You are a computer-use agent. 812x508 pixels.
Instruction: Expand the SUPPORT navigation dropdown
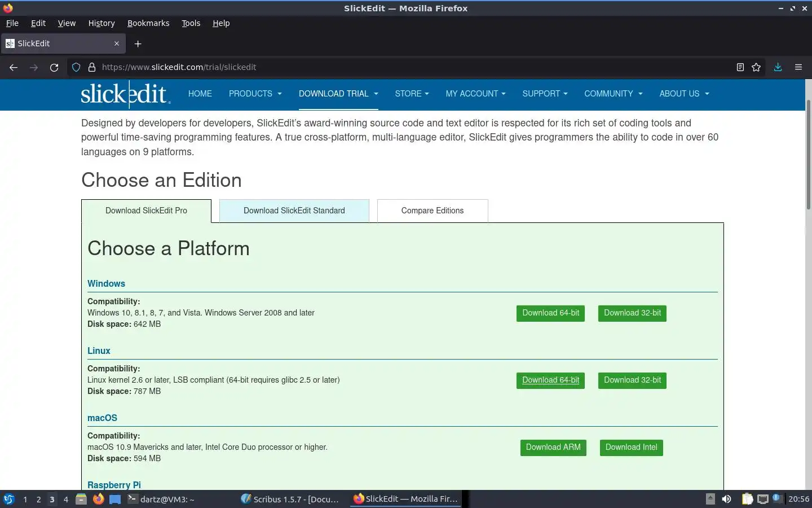tap(545, 94)
